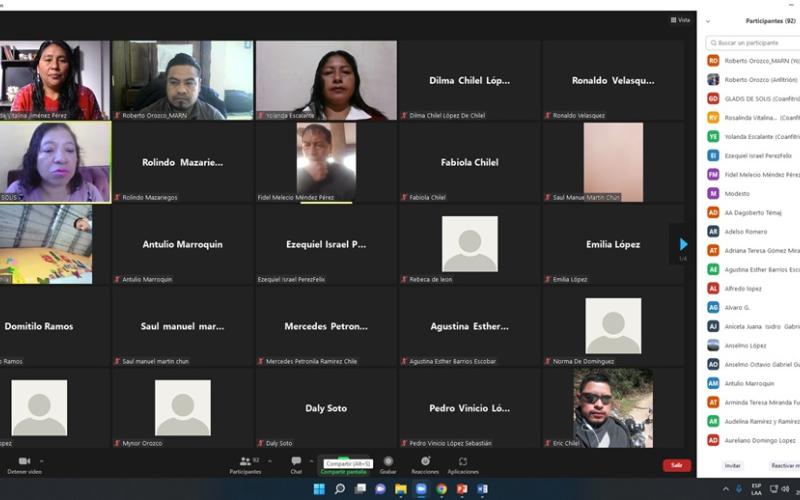Show hidden icons in system tray
This screenshot has height=500, width=800.
pos(726,489)
